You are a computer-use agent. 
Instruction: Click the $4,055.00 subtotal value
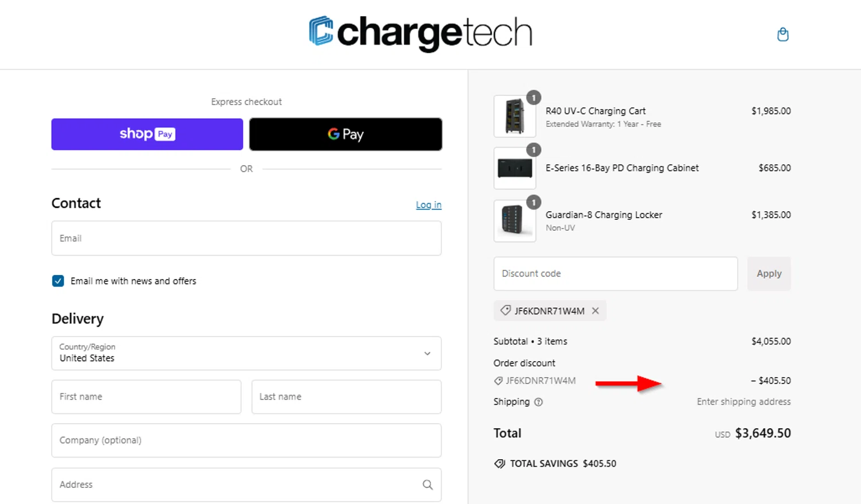click(771, 341)
